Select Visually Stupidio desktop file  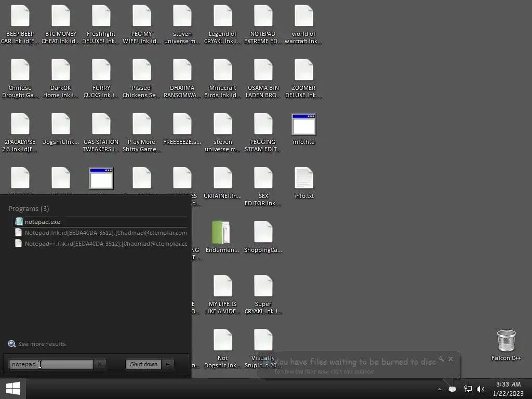(263, 349)
